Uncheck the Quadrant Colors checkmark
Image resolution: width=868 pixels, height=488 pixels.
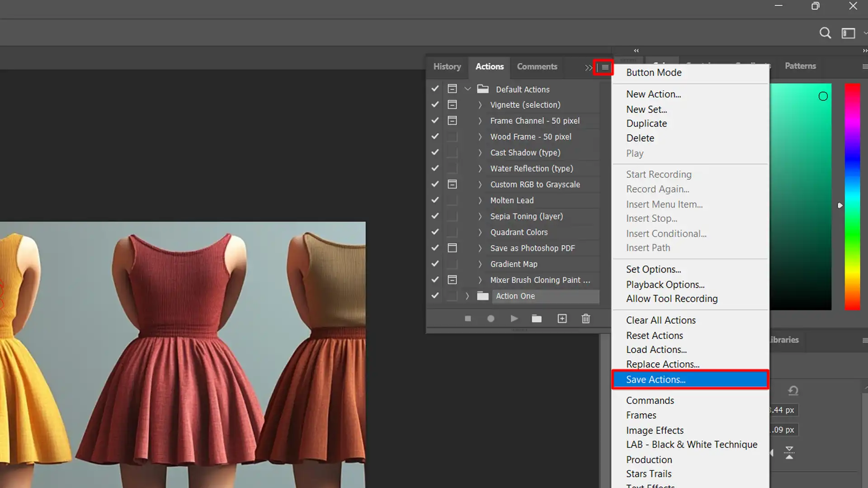click(x=435, y=232)
